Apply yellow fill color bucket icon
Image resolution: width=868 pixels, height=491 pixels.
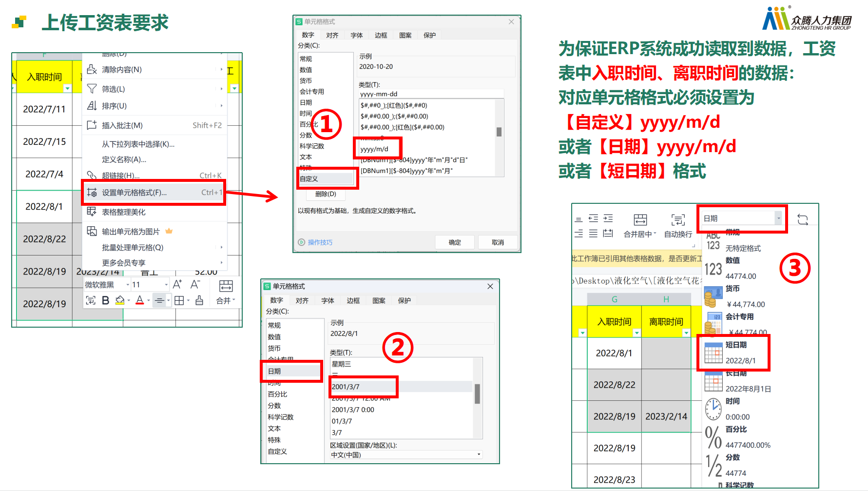(120, 300)
